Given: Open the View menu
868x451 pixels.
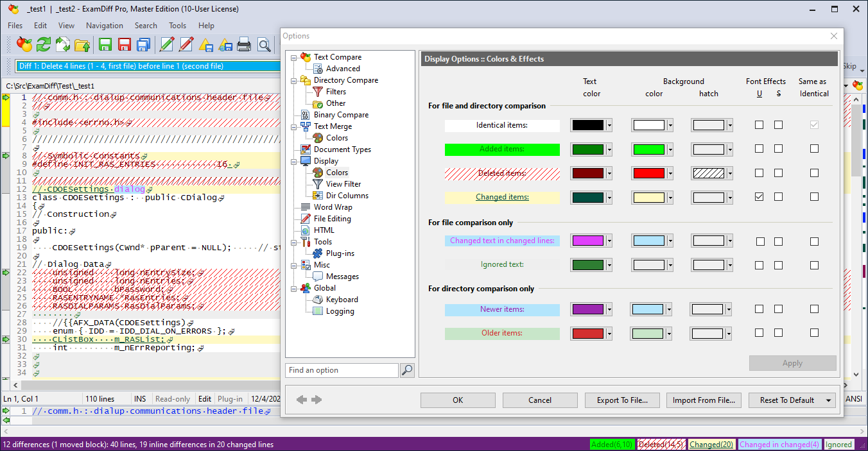Looking at the screenshot, I should (x=67, y=26).
